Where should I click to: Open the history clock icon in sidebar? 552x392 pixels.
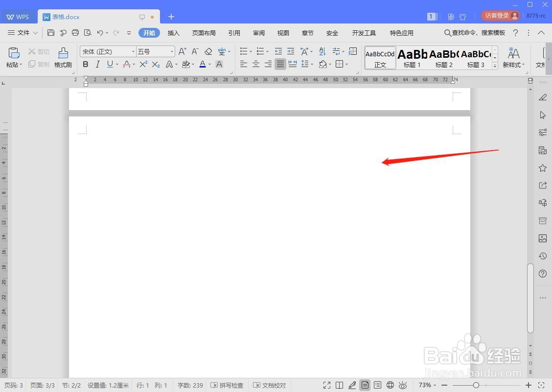[543, 256]
